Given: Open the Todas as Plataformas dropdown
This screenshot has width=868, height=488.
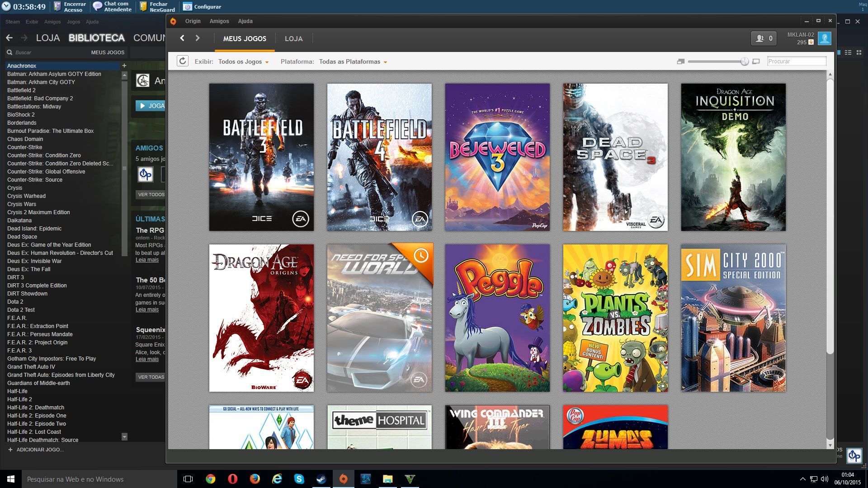Looking at the screenshot, I should (x=353, y=61).
